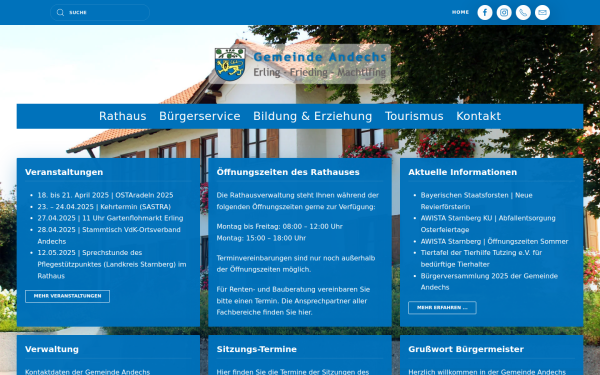
Task: Click the email envelope icon
Action: click(x=542, y=13)
